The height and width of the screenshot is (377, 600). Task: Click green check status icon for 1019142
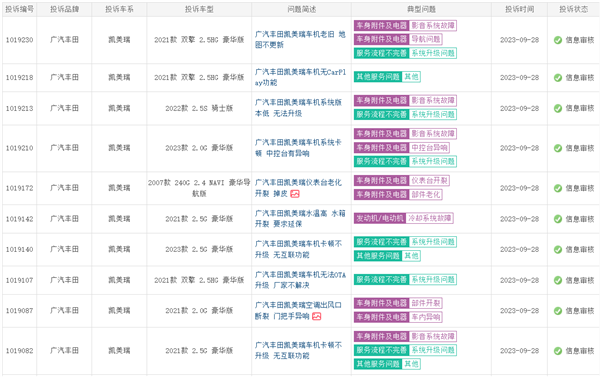click(558, 219)
